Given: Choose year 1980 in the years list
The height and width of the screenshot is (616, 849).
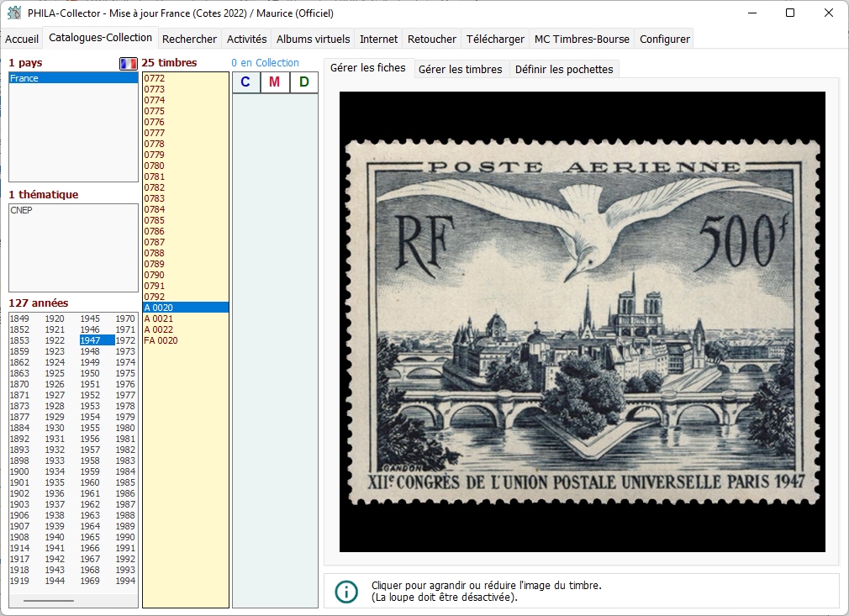Looking at the screenshot, I should [125, 428].
